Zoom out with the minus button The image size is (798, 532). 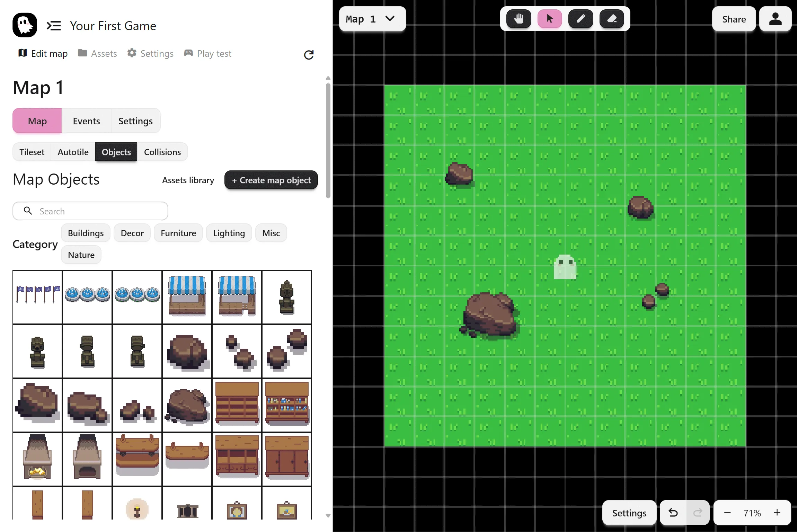[727, 513]
